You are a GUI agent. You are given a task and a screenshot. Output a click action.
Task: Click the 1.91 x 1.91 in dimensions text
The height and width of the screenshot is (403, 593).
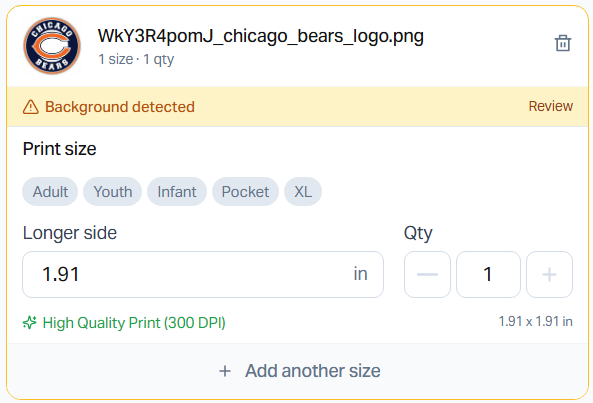point(536,321)
